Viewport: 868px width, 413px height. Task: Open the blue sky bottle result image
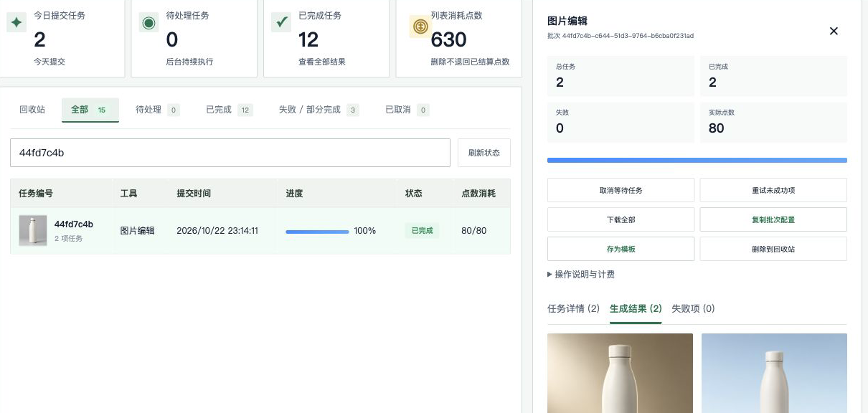click(774, 373)
